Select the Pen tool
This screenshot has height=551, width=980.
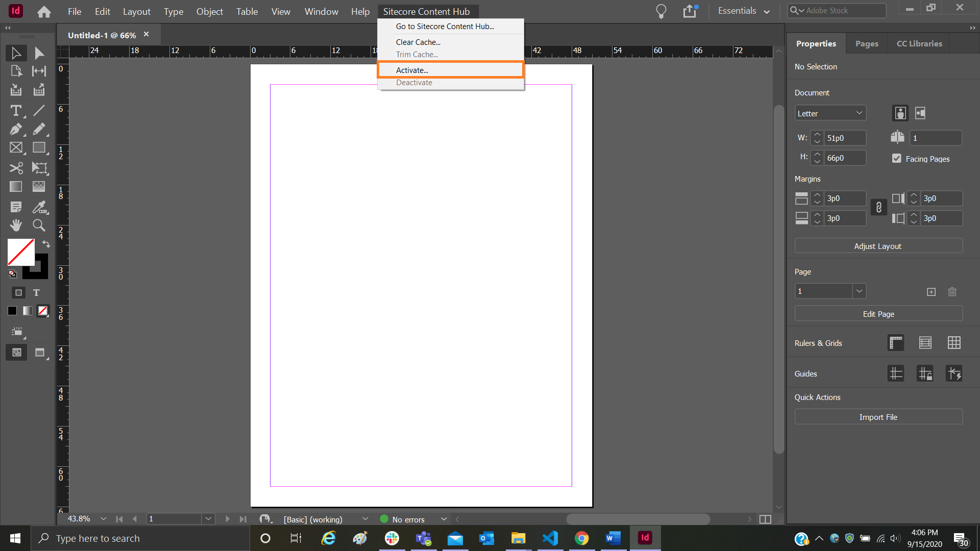click(x=16, y=129)
